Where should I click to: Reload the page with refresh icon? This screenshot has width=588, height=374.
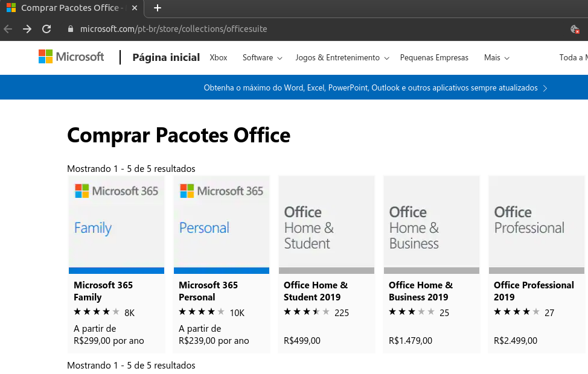click(46, 29)
